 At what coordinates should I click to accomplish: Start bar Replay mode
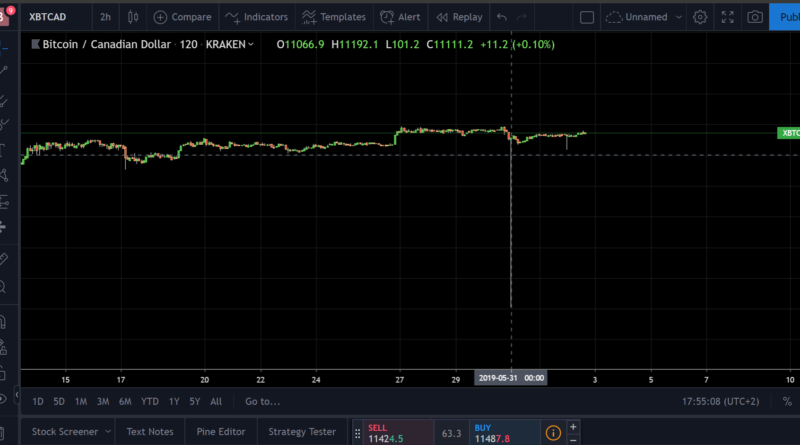[460, 17]
